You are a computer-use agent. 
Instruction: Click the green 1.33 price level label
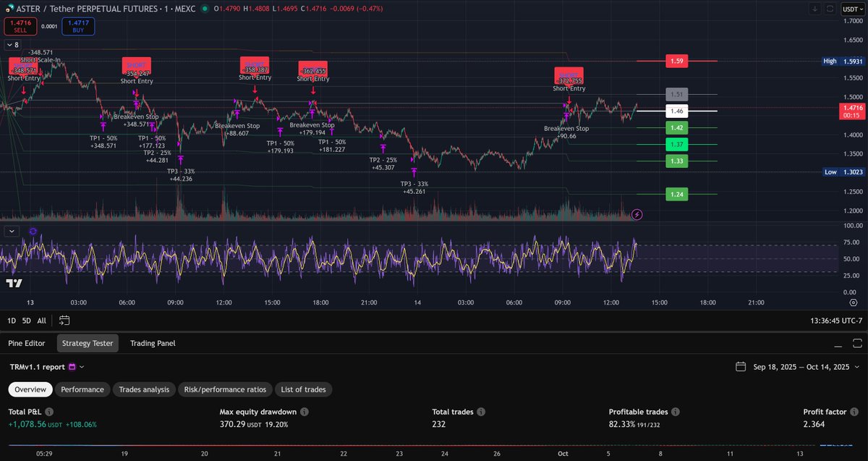pos(676,161)
